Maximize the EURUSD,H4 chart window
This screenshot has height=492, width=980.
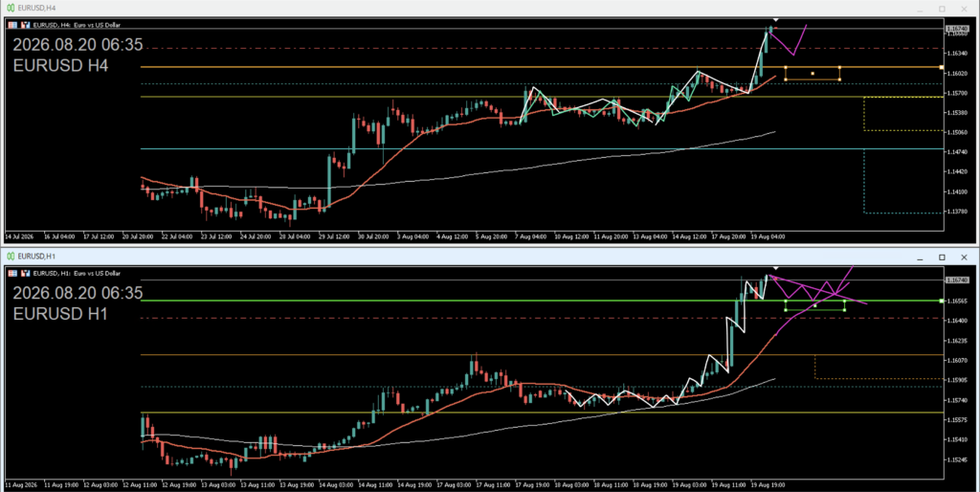[x=942, y=9]
